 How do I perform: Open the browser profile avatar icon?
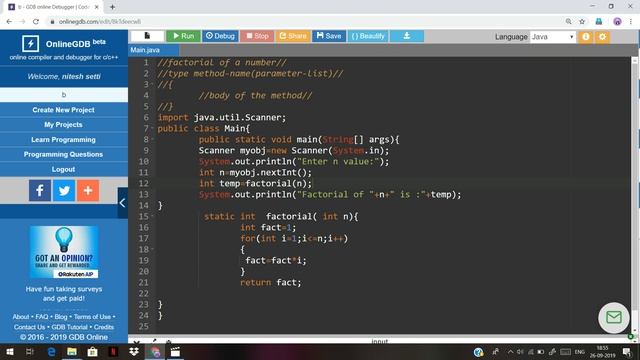click(618, 22)
